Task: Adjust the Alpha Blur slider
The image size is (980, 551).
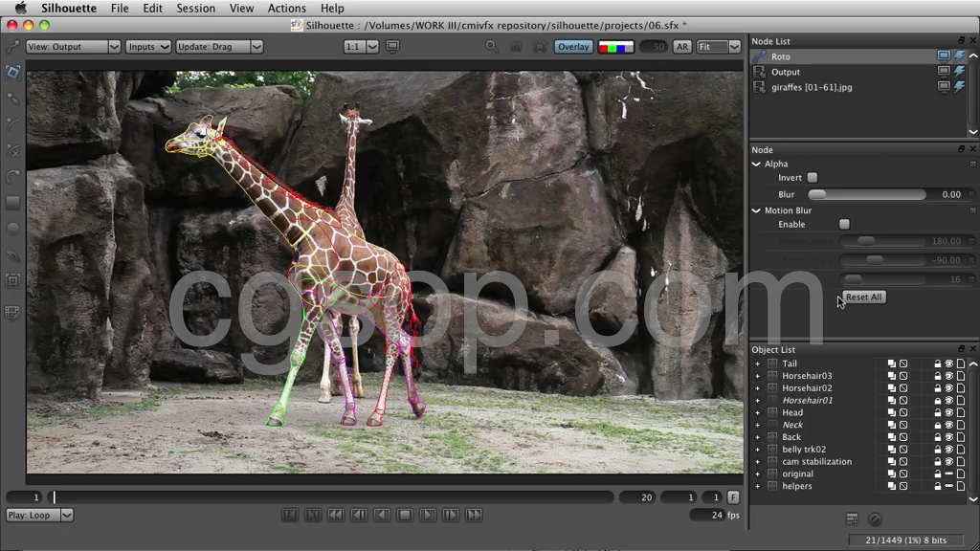Action: point(867,194)
